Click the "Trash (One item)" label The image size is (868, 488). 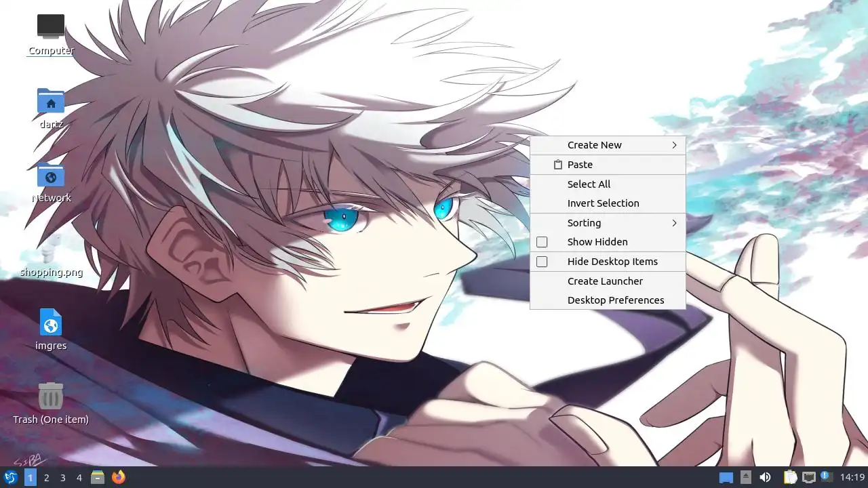pos(51,420)
